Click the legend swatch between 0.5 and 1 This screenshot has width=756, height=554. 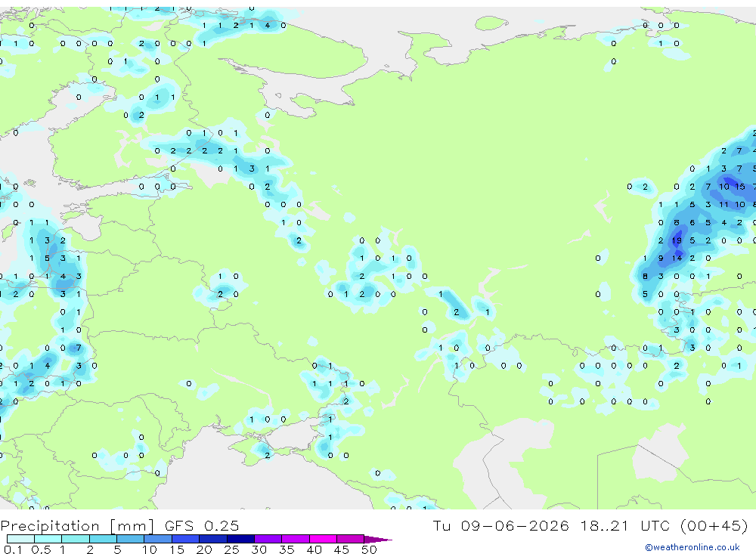(48, 539)
